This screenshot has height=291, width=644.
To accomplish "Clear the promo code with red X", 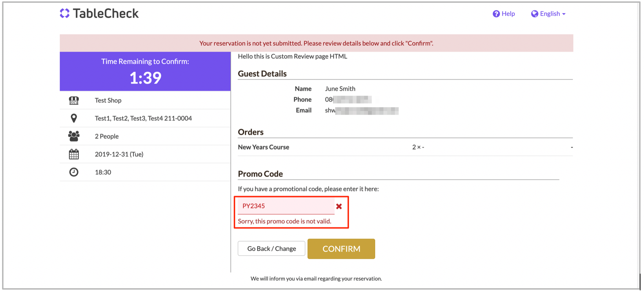I will pyautogui.click(x=339, y=206).
